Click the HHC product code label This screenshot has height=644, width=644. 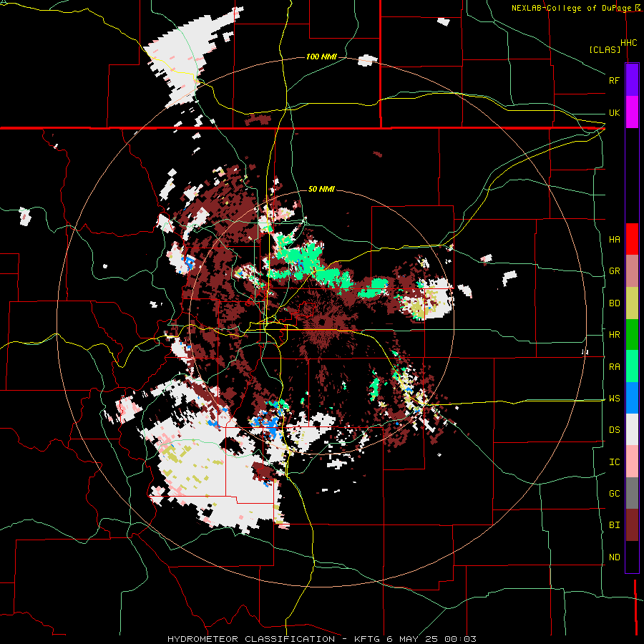pos(628,43)
